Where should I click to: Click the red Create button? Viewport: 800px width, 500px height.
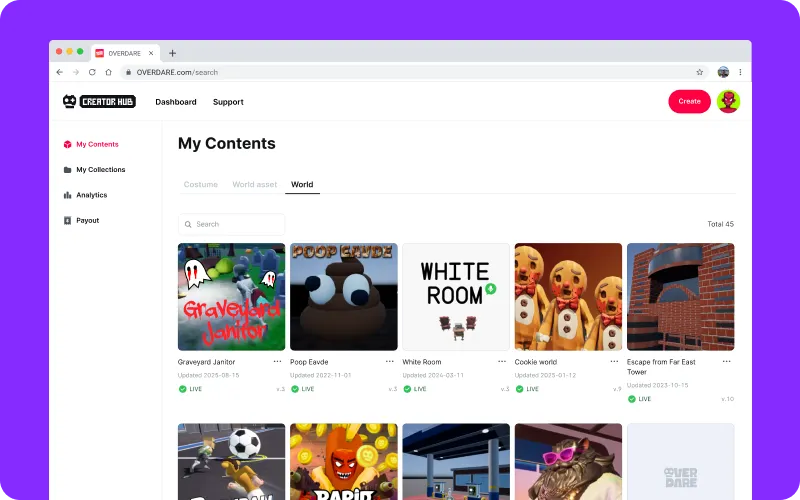point(689,102)
